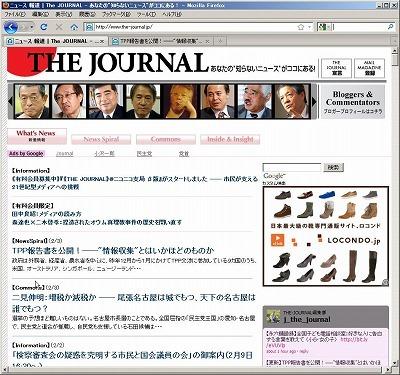Go to home page with house icon
The height and width of the screenshot is (375, 400).
point(74,27)
